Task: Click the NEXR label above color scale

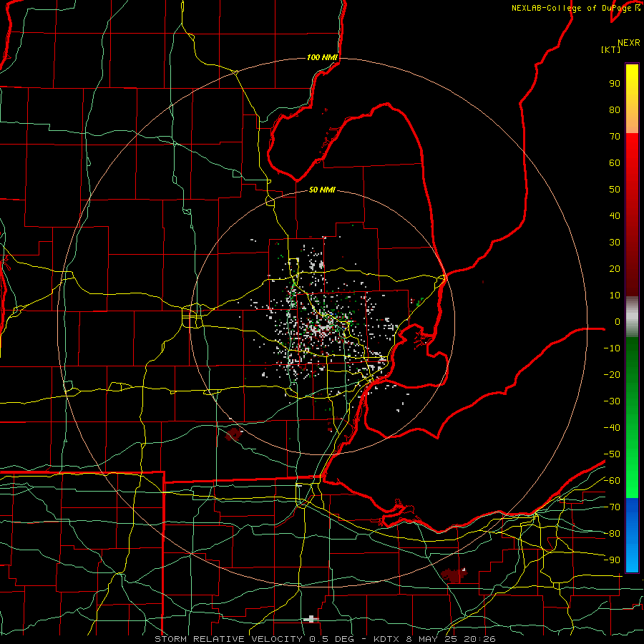Action: click(x=629, y=43)
